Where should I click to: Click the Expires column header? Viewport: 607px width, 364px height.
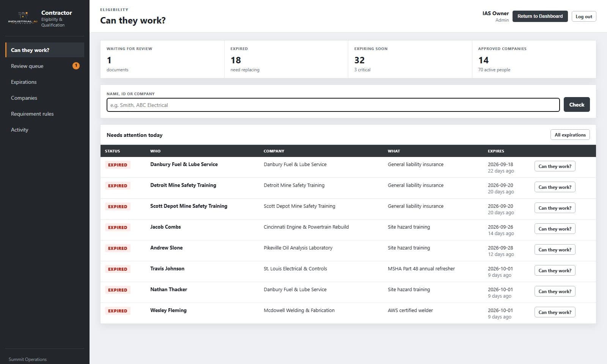(496, 151)
